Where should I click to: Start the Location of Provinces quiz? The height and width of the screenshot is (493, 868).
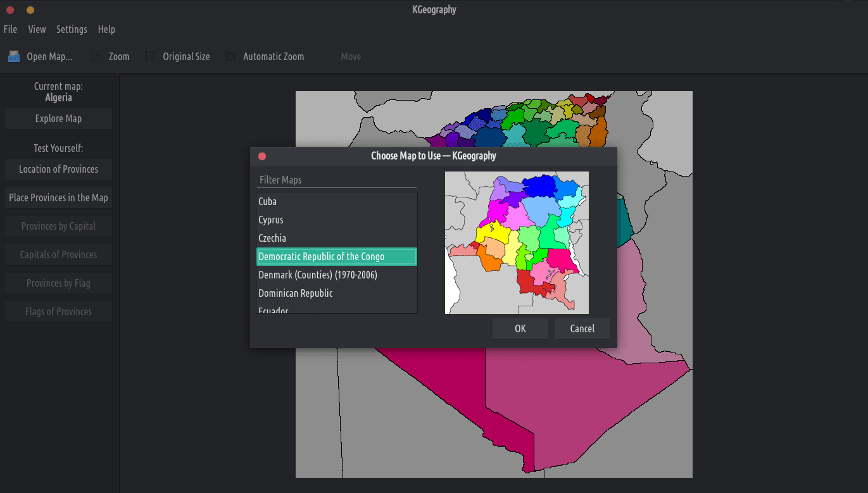coord(58,170)
